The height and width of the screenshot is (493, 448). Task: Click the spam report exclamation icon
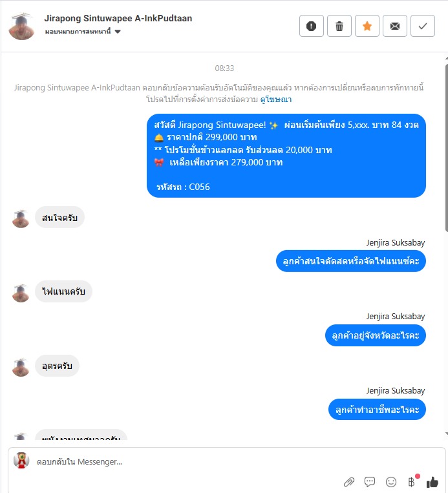pos(311,26)
